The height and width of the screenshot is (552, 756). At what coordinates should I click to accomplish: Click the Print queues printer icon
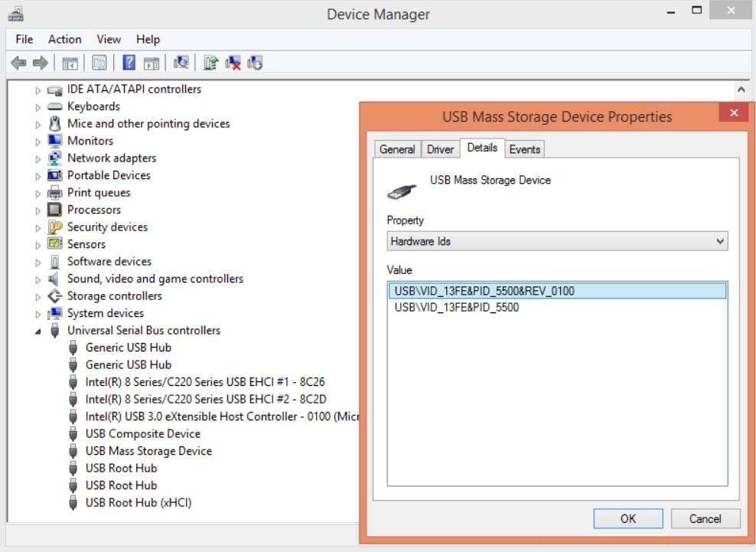click(x=54, y=192)
